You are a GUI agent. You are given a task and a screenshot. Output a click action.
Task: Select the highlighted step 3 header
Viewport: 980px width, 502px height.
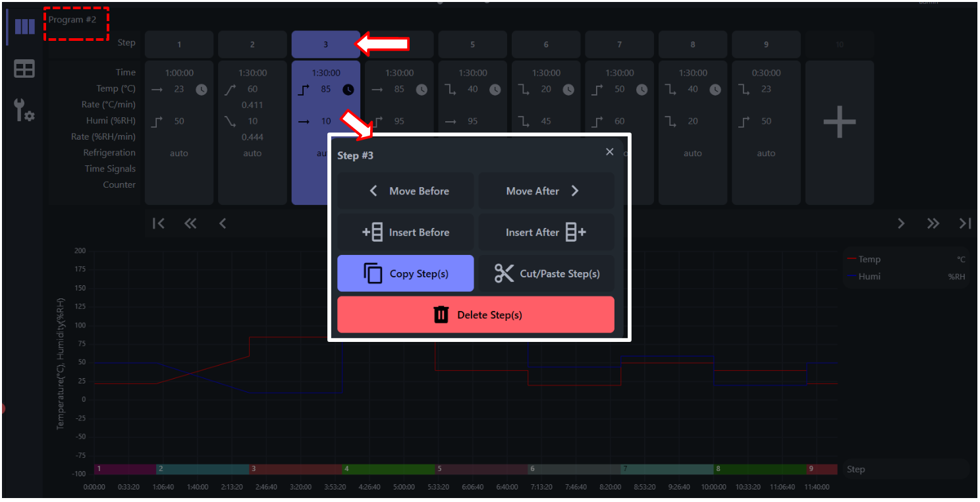click(325, 44)
